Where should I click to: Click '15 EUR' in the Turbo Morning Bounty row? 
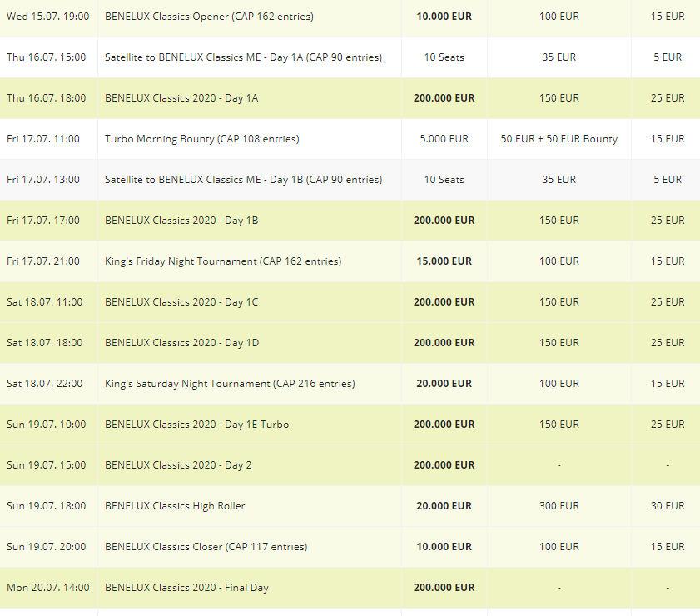click(668, 139)
